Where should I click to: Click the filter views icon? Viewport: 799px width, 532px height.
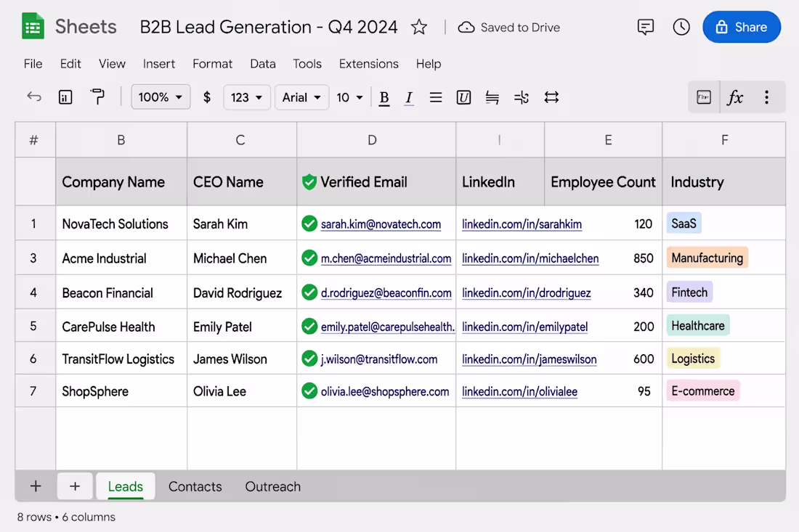point(704,97)
